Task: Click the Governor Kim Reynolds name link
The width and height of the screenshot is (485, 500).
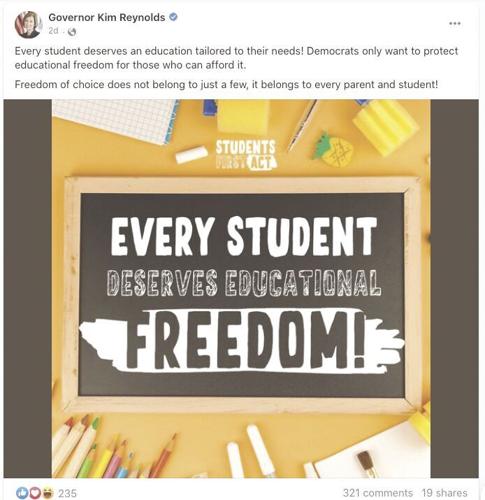Action: coord(107,17)
